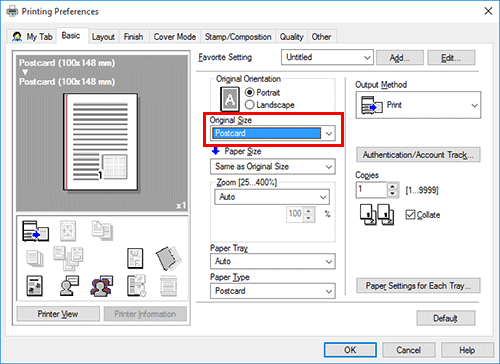Click the Paper Settings for Each Tray button
This screenshot has height=364, width=500.
[x=418, y=286]
